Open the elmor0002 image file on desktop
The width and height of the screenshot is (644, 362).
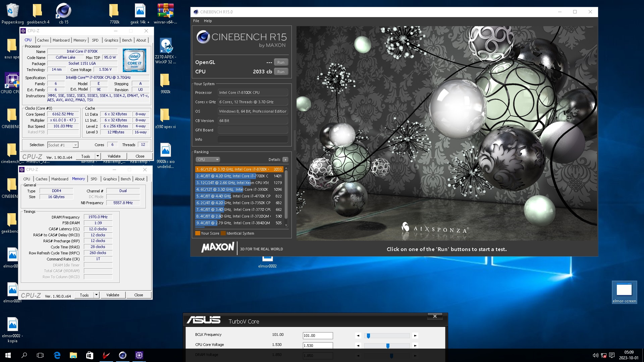267,262
